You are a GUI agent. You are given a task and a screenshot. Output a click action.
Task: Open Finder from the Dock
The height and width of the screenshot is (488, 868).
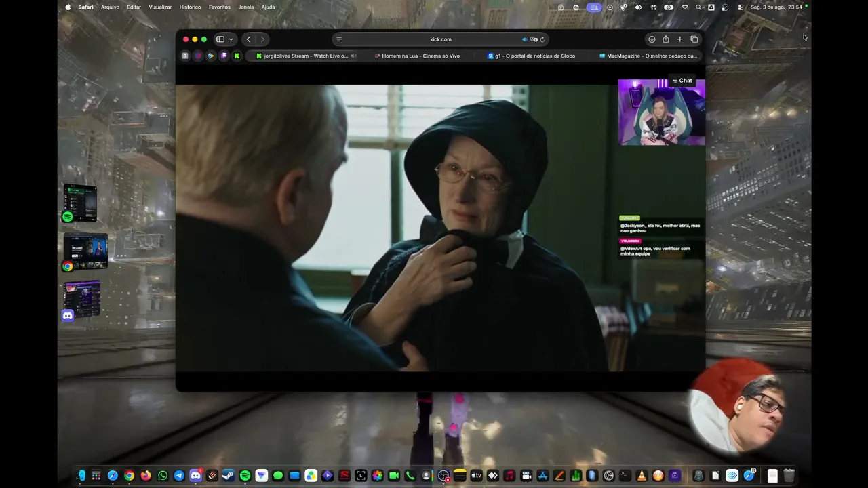(x=81, y=476)
